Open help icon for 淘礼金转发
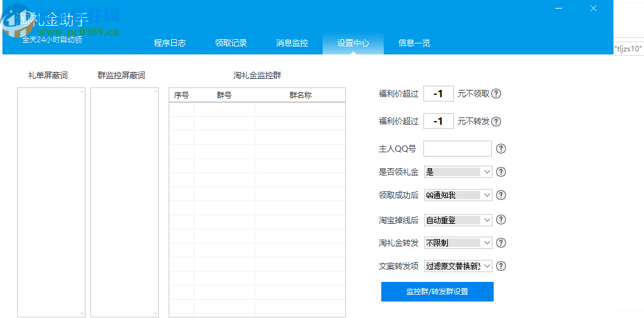 [x=500, y=243]
